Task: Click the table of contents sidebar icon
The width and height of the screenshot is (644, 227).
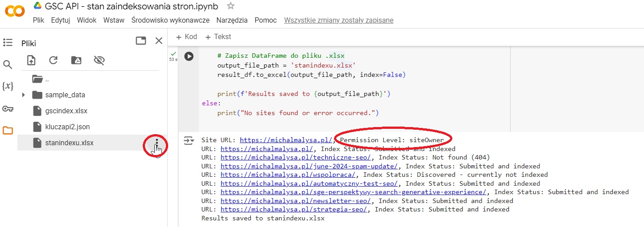Action: (8, 43)
